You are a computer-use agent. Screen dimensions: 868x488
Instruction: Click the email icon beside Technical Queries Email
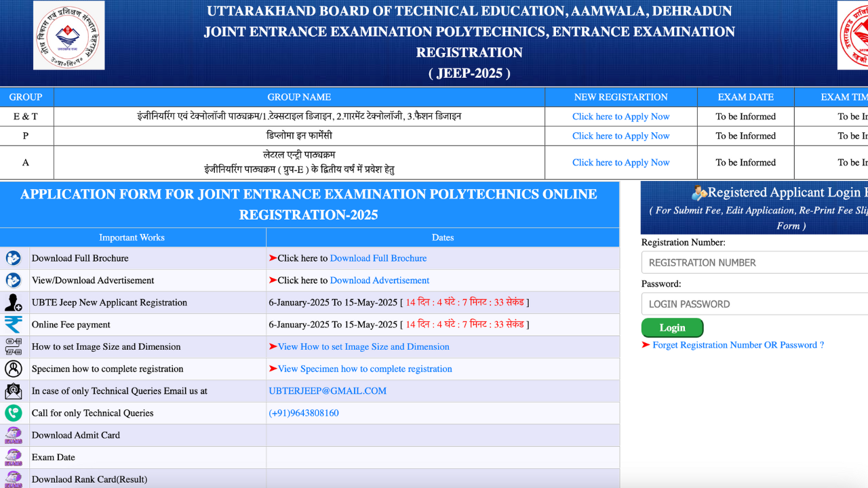tap(14, 391)
